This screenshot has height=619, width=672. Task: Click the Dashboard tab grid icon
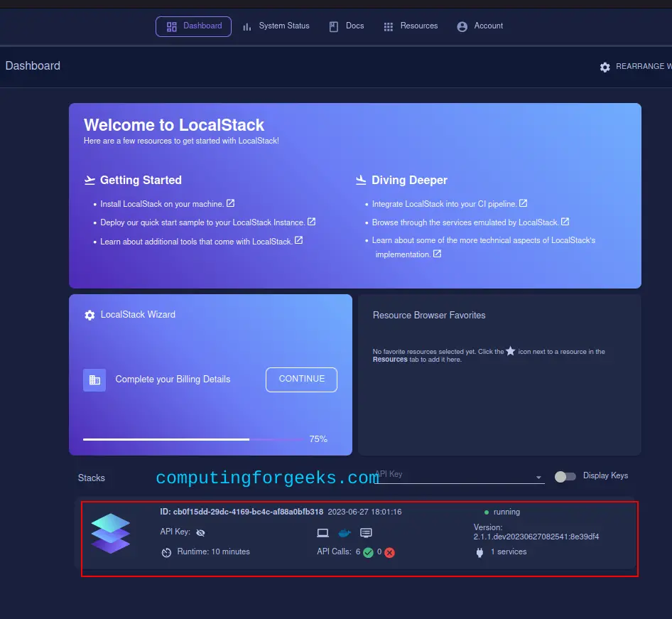coord(172,27)
